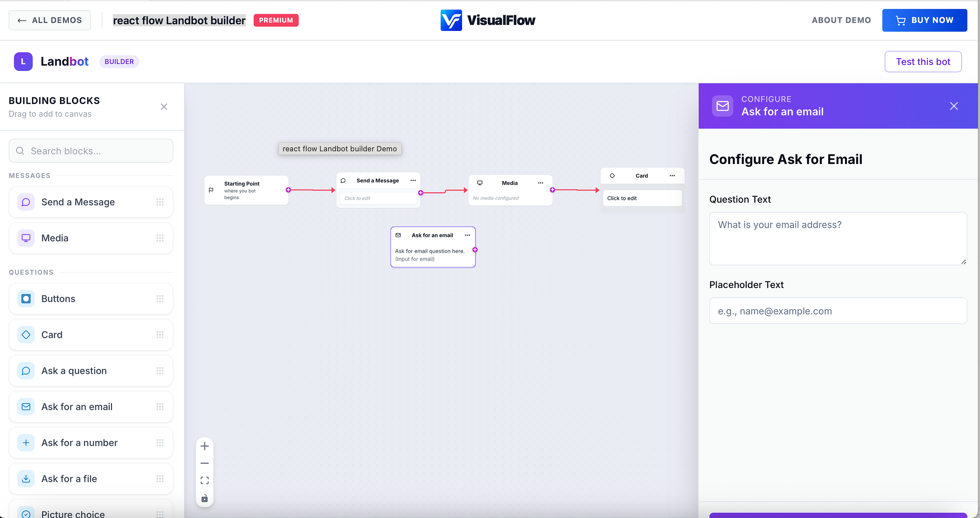Click drag handle of Send a Message block
Viewport: 980px width, 518px height.
(160, 202)
